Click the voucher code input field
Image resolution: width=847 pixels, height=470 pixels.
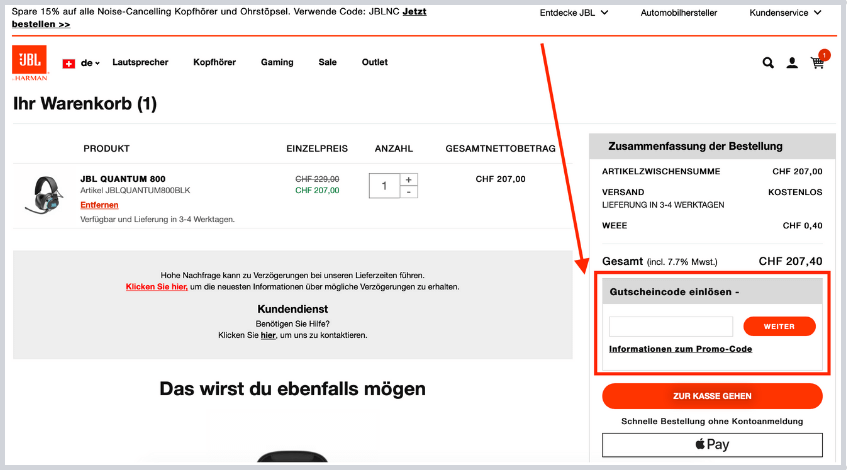click(671, 326)
